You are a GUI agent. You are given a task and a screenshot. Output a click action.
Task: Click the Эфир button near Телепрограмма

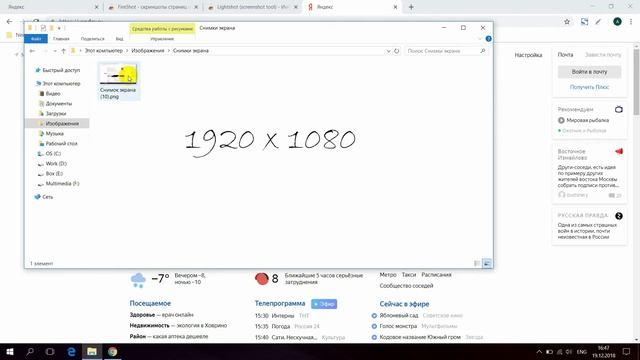324,304
